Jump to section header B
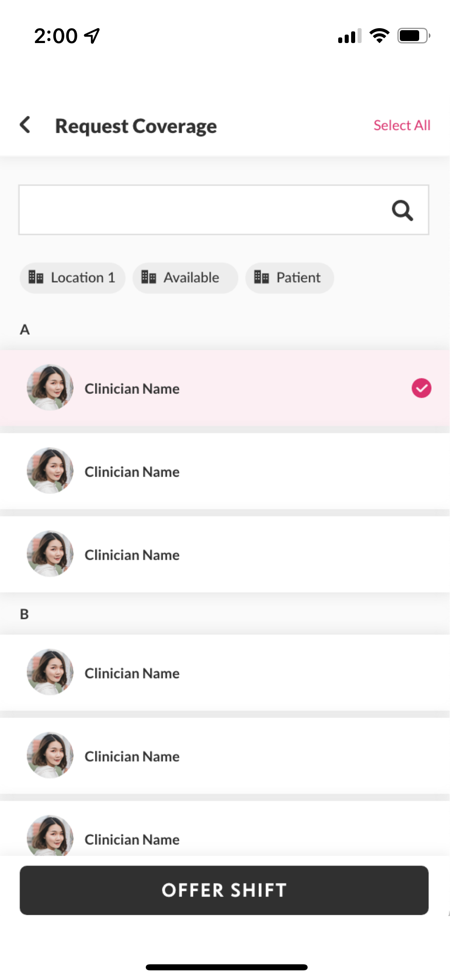 (x=24, y=614)
